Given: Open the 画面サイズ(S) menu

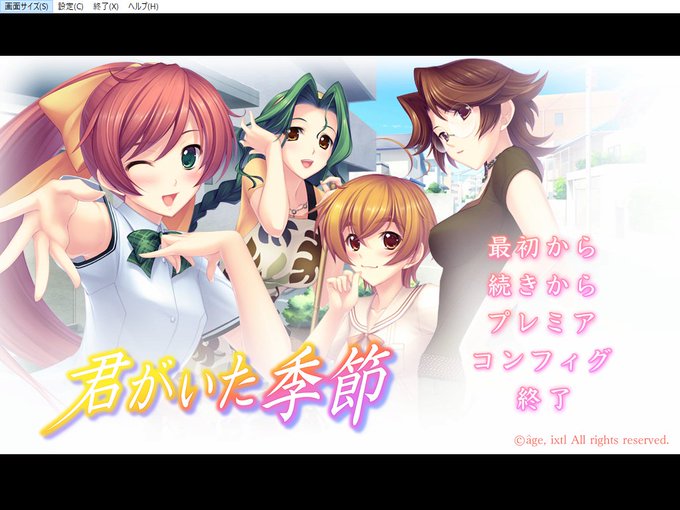Looking at the screenshot, I should 26,7.
